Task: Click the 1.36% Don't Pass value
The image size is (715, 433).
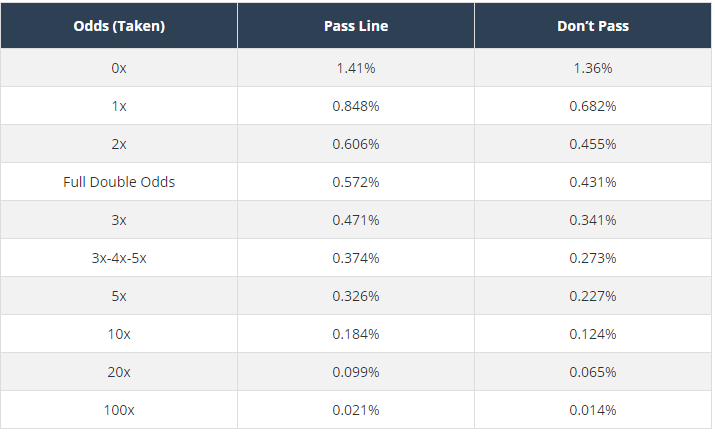Action: point(592,68)
